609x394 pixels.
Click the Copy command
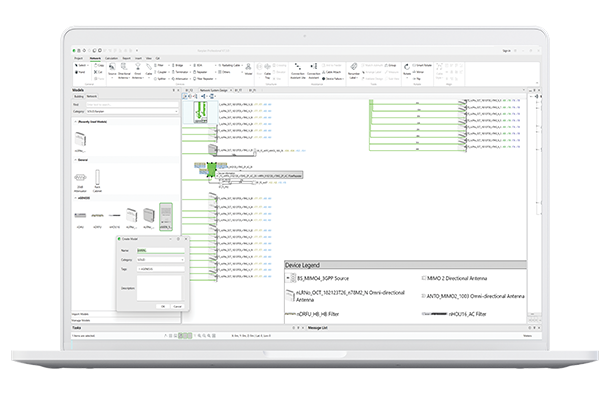coord(99,65)
